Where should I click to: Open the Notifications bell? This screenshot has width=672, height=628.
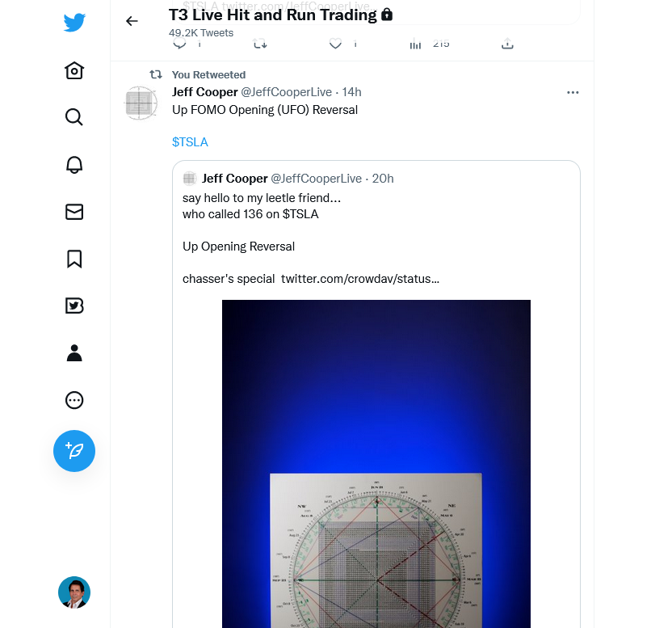[73, 165]
